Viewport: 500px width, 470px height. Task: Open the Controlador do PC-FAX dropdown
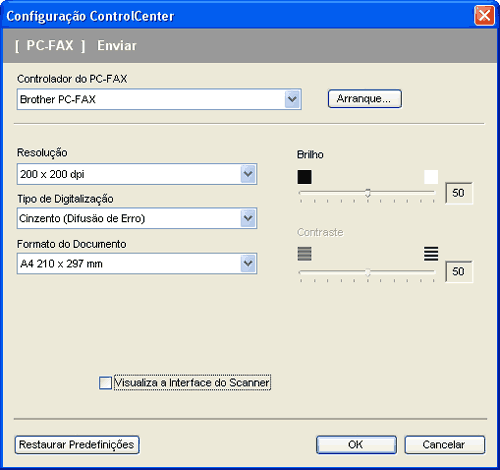(x=292, y=99)
